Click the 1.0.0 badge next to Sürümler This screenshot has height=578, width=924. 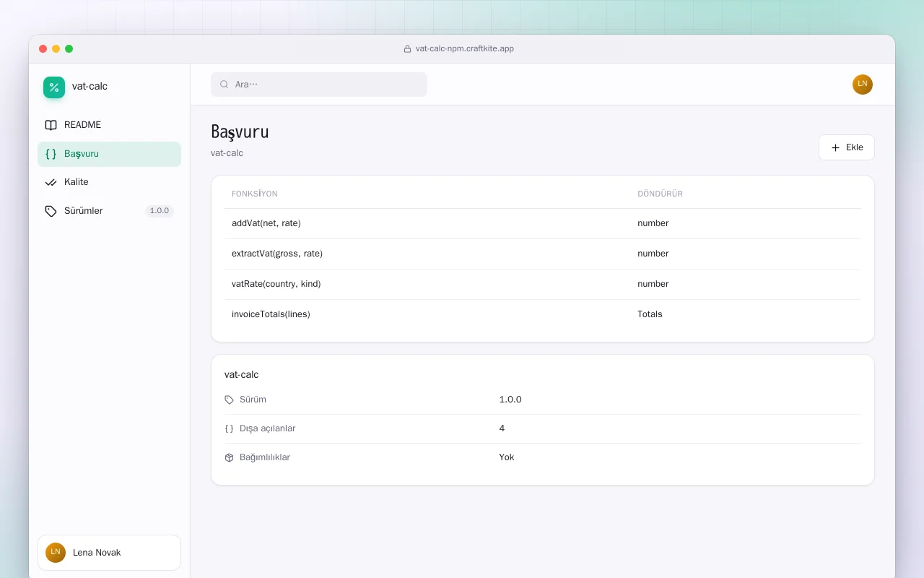(x=160, y=211)
